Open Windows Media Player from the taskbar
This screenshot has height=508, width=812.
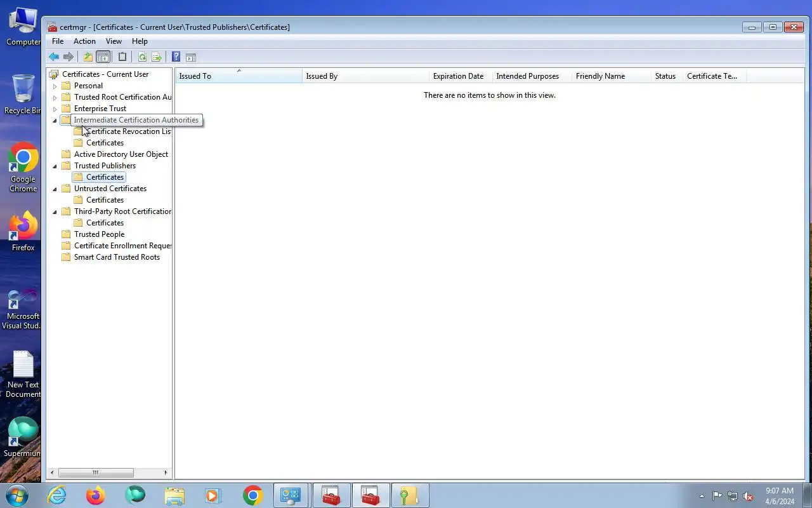click(213, 495)
